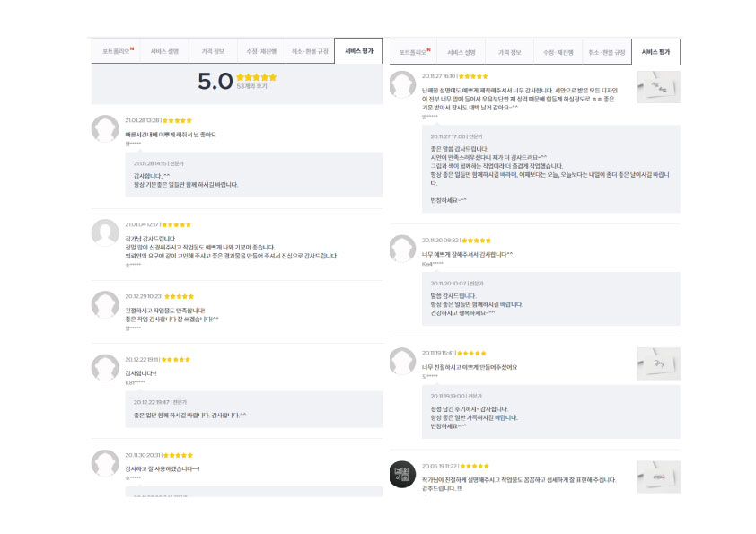Click the avatar of the 21.01.28 13:28 review
The width and height of the screenshot is (756, 534).
(x=105, y=128)
